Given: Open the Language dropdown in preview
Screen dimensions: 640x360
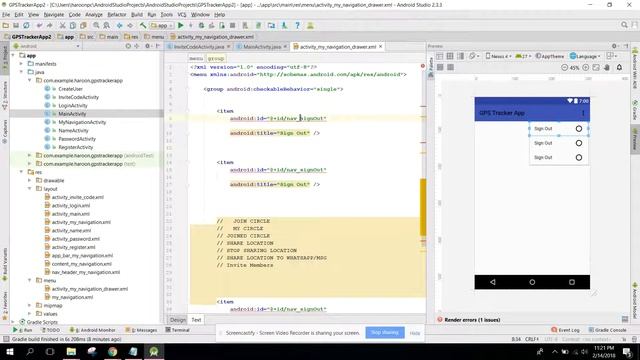Looking at the screenshot, I should (x=585, y=56).
